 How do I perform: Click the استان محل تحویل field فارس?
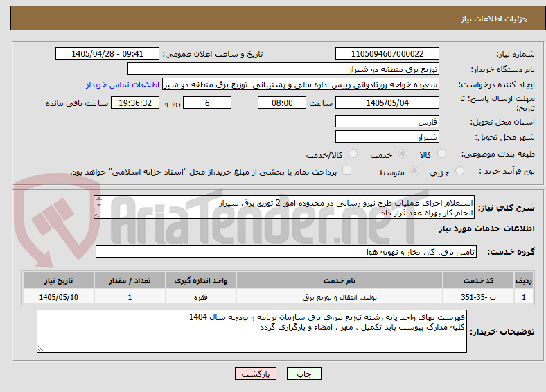point(387,121)
